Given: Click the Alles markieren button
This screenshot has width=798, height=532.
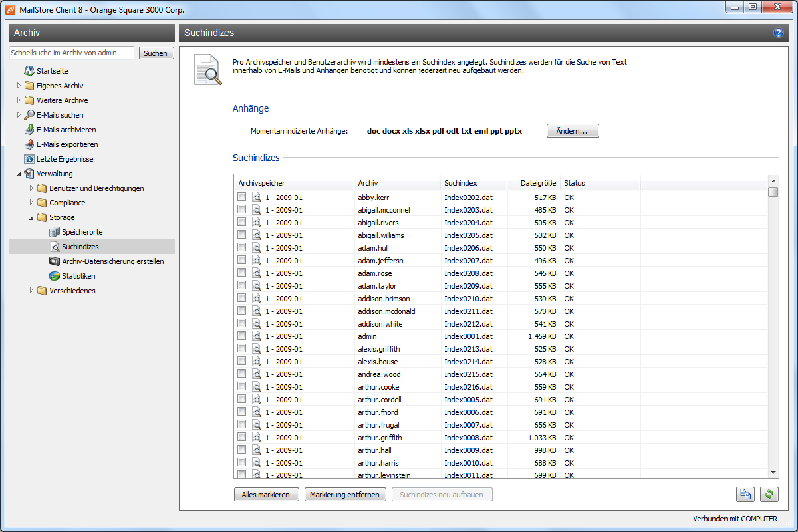Looking at the screenshot, I should coord(266,495).
